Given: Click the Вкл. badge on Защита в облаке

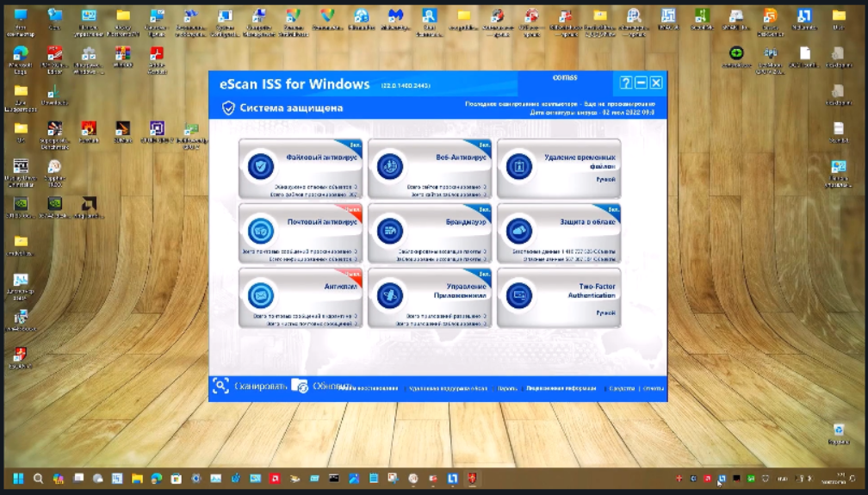Looking at the screenshot, I should click(613, 210).
